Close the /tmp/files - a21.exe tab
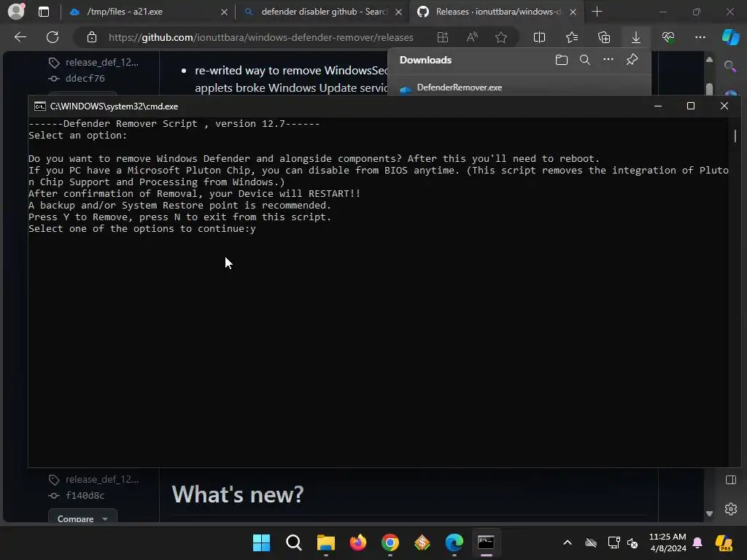This screenshot has width=747, height=560. tap(224, 12)
